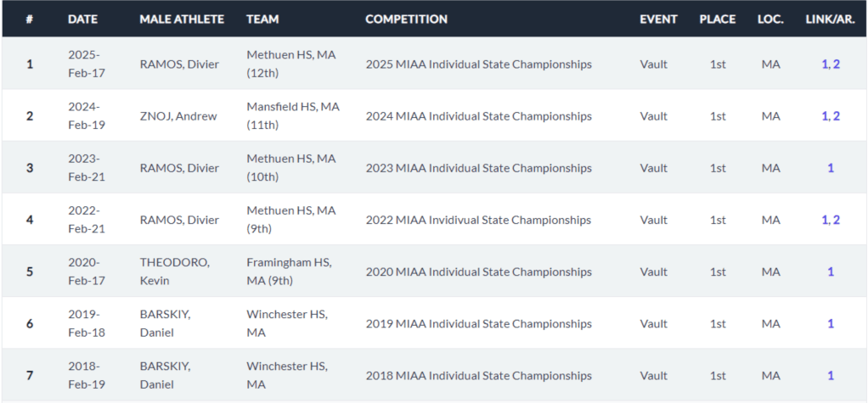Open link 1 for 2025 championships row
The image size is (868, 403).
(x=825, y=64)
